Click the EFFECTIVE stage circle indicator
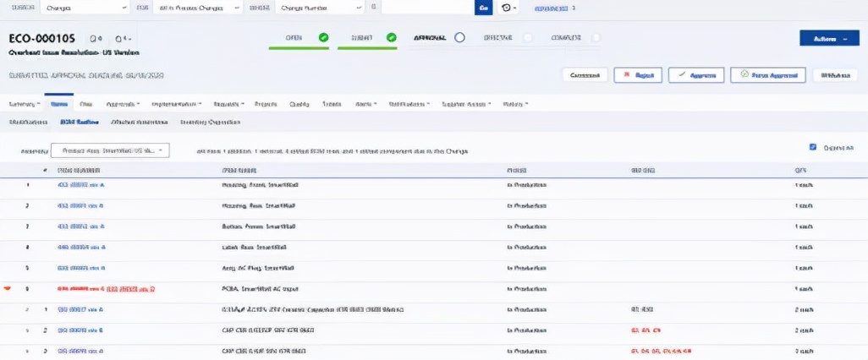868x360 pixels. 528,38
